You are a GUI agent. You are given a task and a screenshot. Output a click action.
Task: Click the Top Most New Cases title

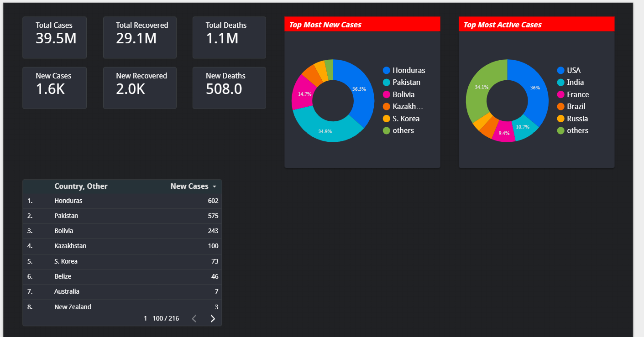click(325, 25)
